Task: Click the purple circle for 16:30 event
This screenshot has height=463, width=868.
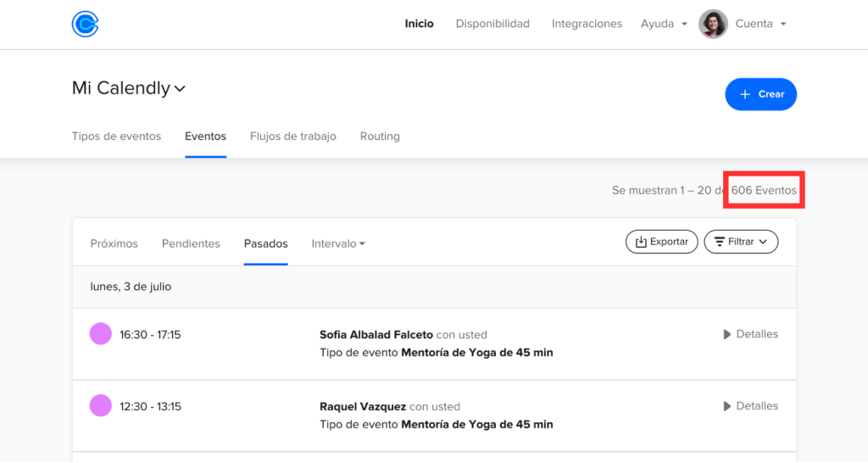Action: point(101,334)
